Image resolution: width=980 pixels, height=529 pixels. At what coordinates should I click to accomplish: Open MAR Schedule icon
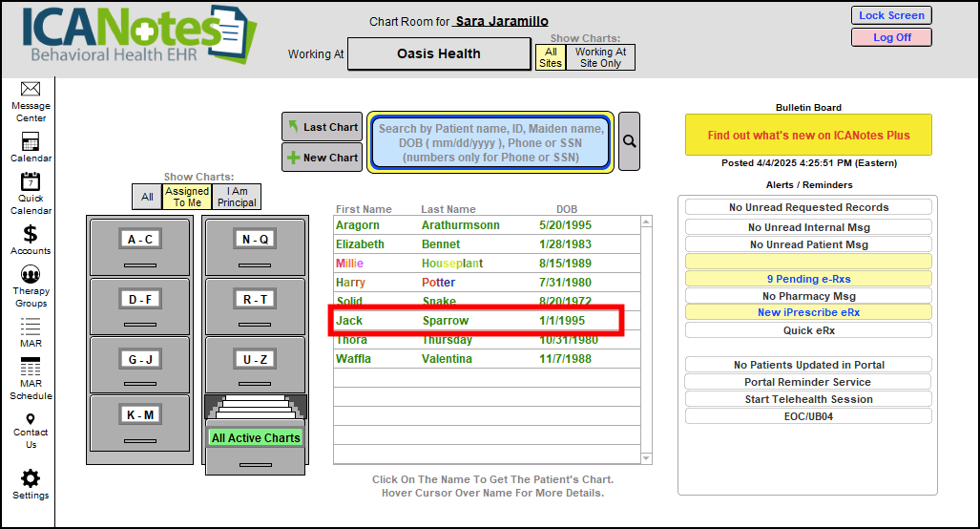[31, 368]
